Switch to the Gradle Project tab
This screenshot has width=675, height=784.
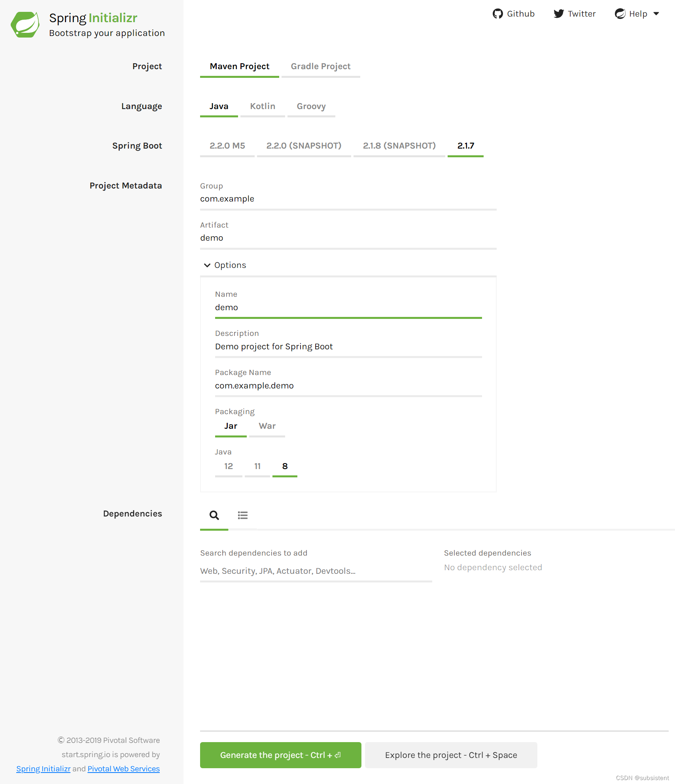[320, 66]
